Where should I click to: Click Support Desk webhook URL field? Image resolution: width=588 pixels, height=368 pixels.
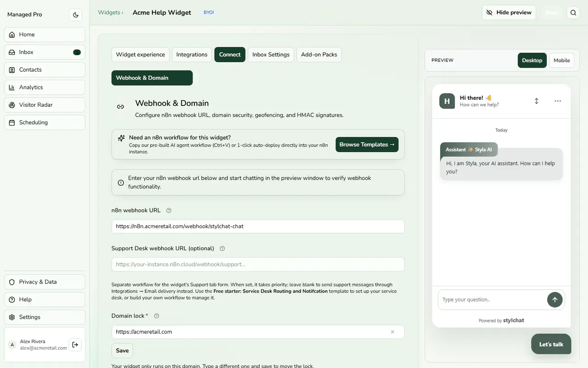258,264
